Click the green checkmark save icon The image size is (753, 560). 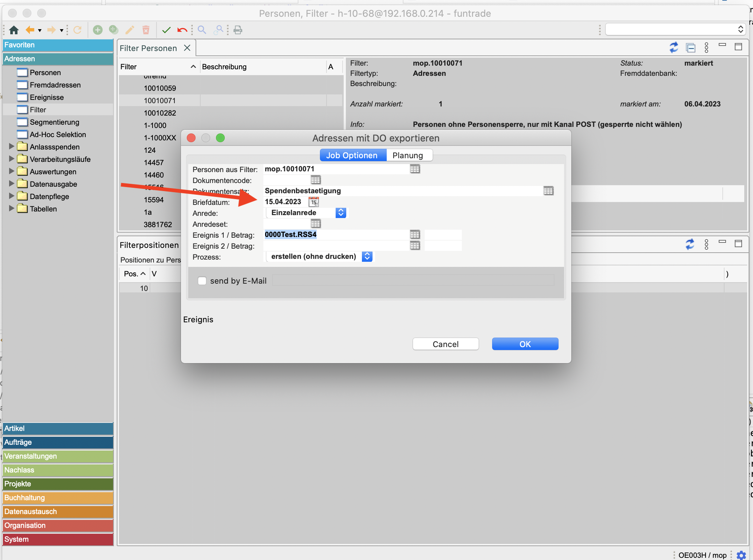point(166,30)
